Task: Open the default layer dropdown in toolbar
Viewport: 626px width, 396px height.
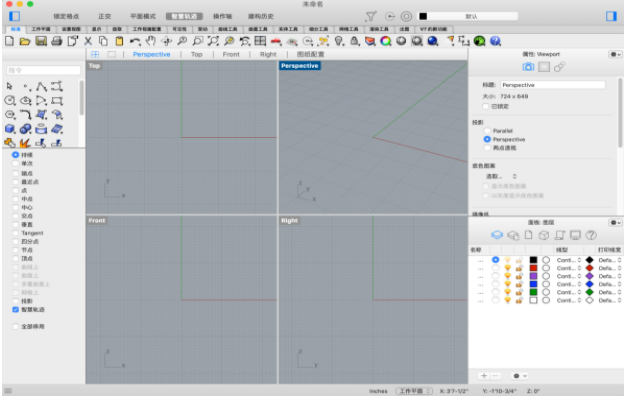Action: (468, 16)
